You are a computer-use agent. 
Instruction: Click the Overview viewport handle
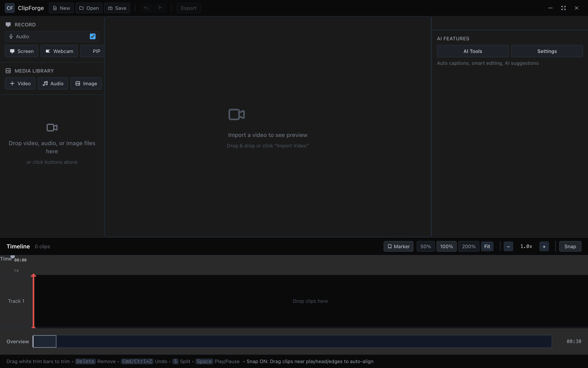pyautogui.click(x=45, y=341)
